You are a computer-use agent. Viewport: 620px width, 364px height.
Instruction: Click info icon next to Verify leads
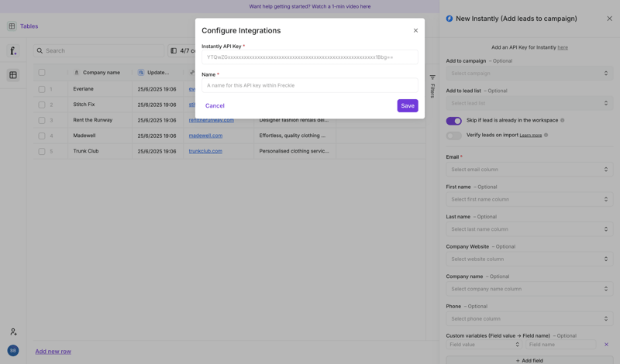pos(546,135)
